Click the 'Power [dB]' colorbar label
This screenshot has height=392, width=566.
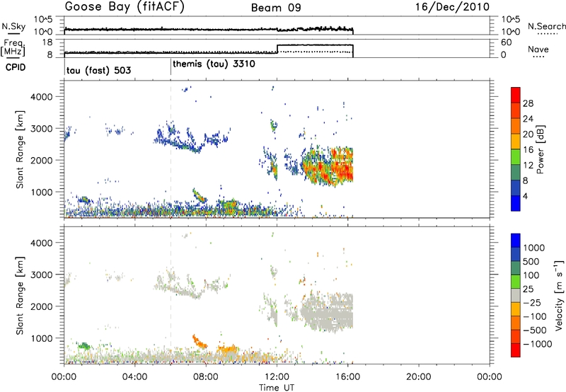click(x=540, y=149)
